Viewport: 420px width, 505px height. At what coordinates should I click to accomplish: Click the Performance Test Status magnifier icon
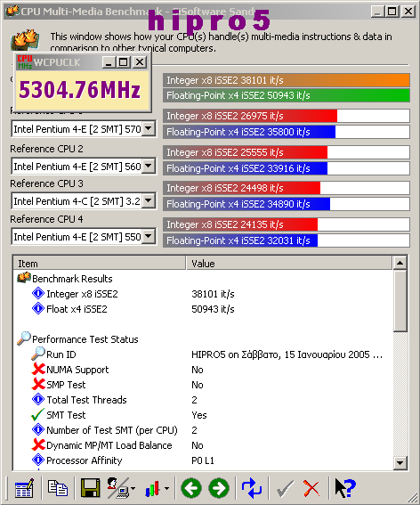pyautogui.click(x=24, y=338)
